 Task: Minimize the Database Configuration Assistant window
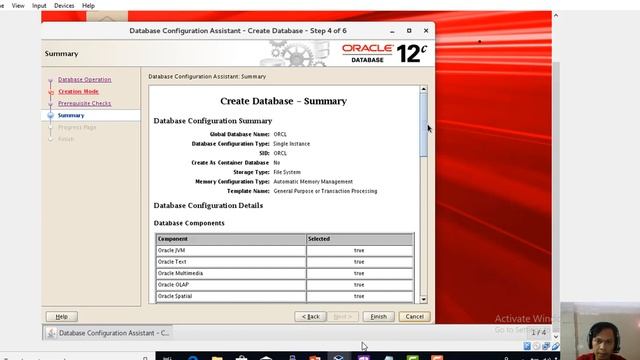[x=392, y=31]
